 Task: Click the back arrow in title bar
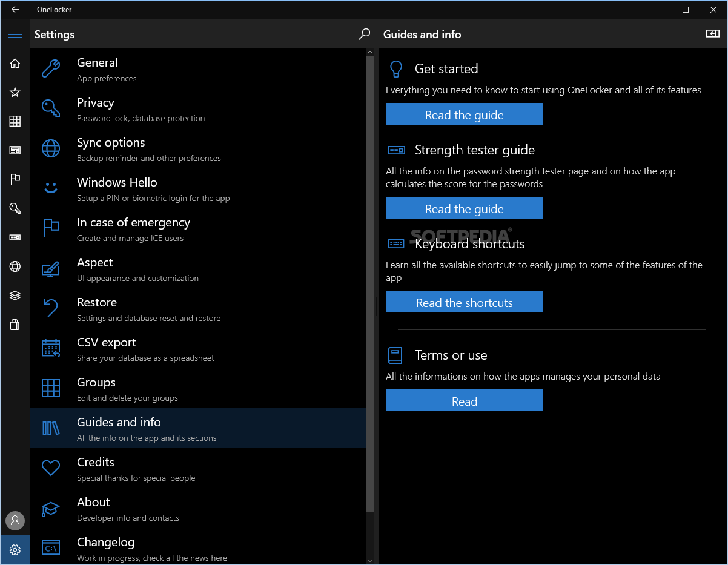coord(15,10)
